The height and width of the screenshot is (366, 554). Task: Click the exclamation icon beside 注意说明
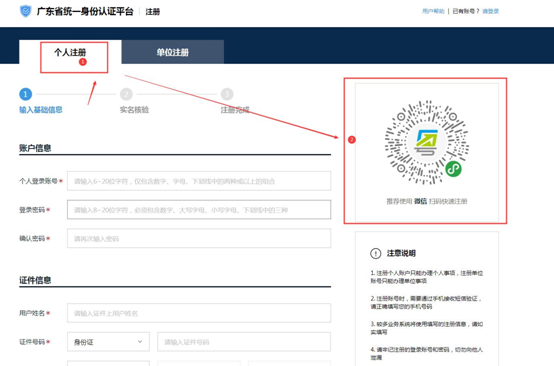(376, 253)
